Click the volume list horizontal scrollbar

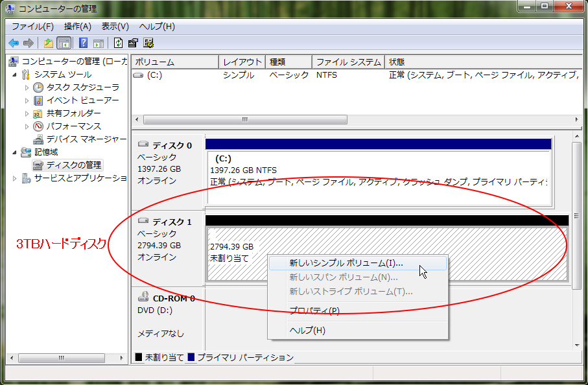[x=244, y=120]
